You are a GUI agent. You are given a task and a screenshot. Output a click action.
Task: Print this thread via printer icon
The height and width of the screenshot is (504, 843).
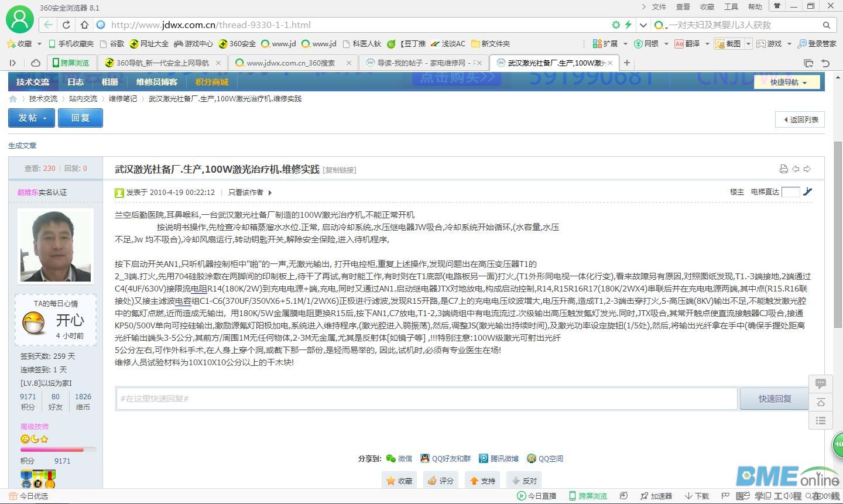pyautogui.click(x=783, y=169)
